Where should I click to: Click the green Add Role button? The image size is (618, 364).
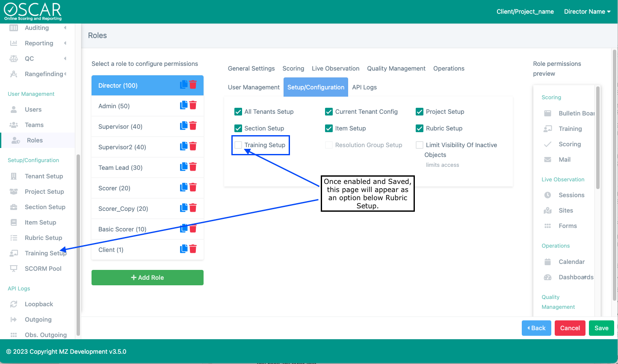click(147, 278)
